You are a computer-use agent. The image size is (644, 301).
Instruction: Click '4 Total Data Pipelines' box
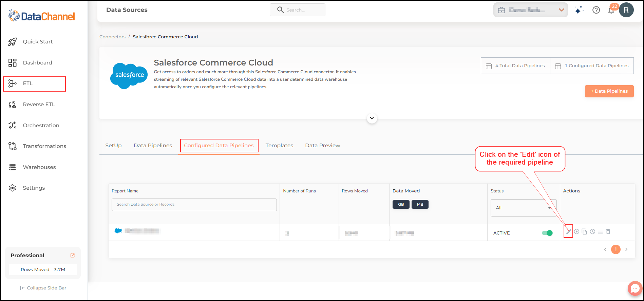click(x=515, y=66)
